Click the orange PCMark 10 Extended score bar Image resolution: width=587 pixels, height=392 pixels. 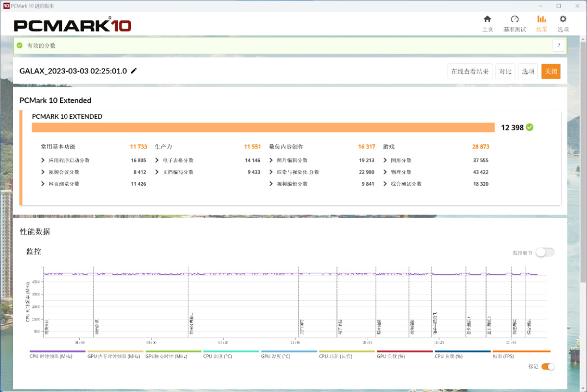[x=263, y=128]
